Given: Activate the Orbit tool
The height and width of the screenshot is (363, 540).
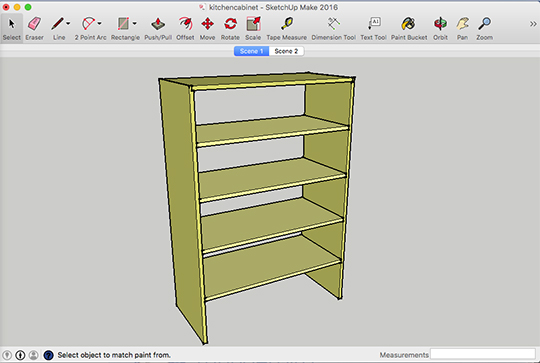Looking at the screenshot, I should (x=440, y=28).
